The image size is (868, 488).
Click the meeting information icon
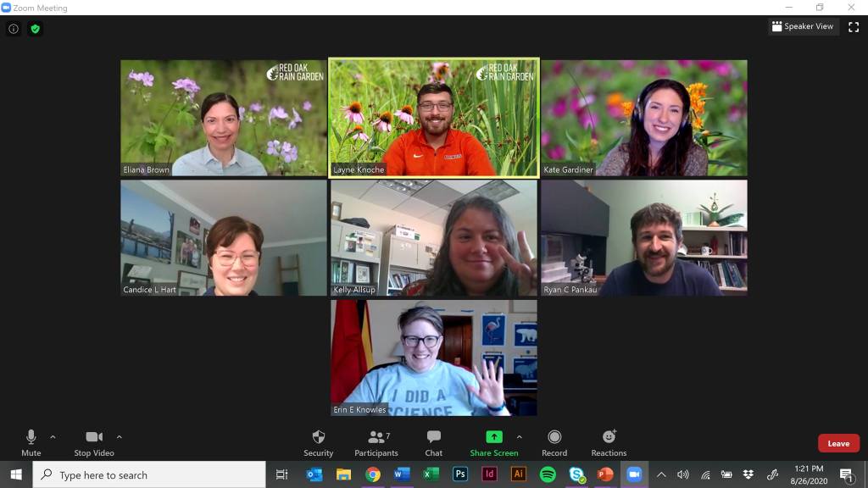(14, 29)
